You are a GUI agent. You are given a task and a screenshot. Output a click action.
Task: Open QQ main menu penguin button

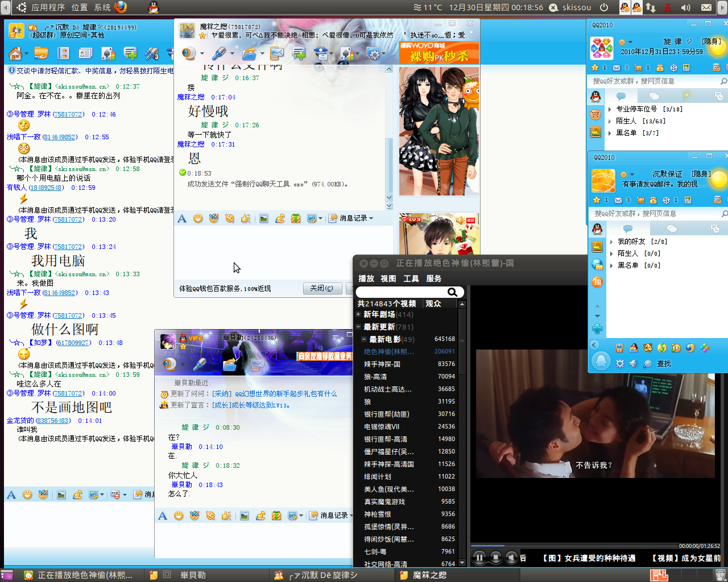click(x=601, y=361)
